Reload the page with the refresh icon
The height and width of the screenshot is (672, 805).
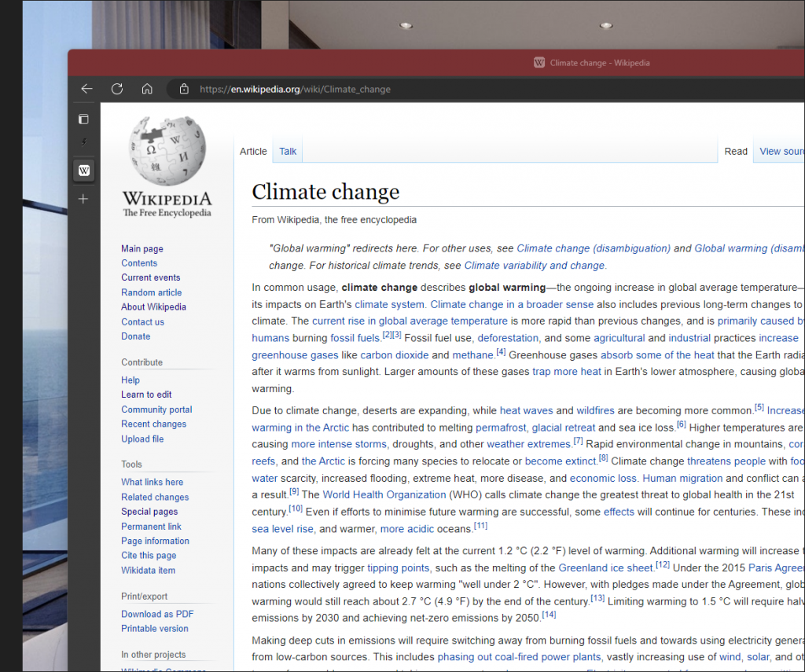[117, 89]
